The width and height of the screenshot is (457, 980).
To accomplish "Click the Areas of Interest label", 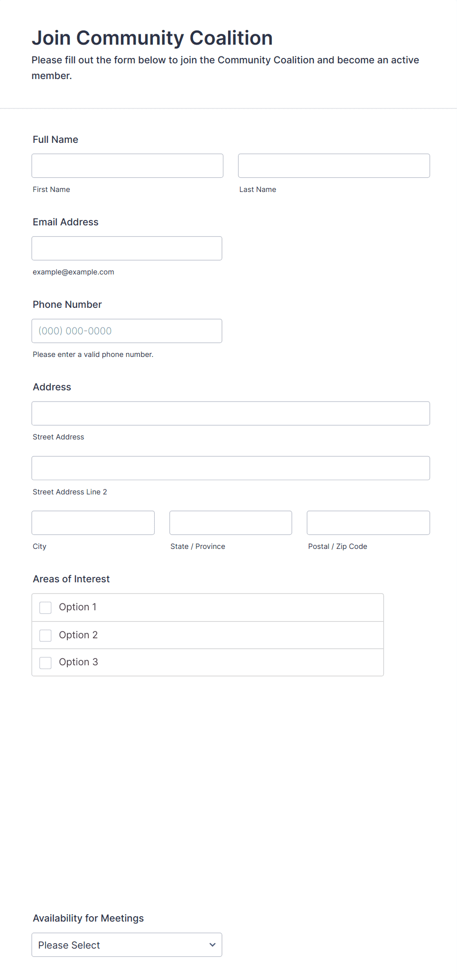I will point(71,579).
